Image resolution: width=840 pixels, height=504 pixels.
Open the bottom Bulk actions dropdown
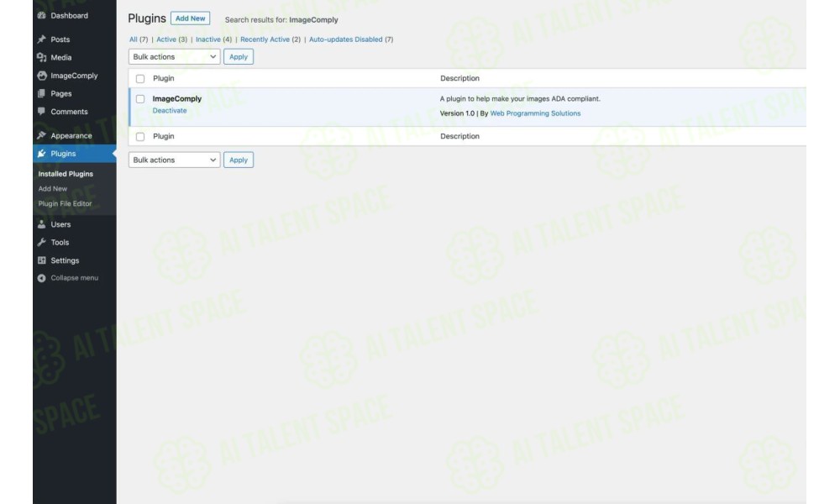point(174,160)
